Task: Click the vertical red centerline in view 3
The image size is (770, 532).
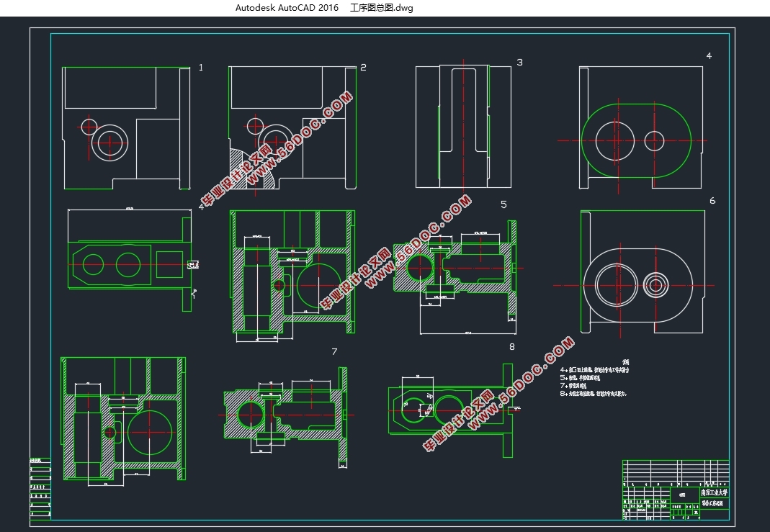Action: [462, 130]
